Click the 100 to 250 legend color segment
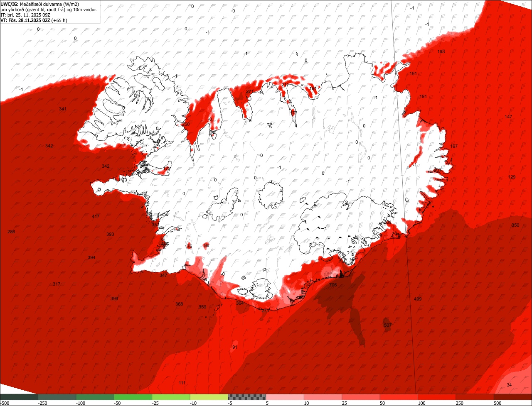The image size is (532, 406). 437,397
